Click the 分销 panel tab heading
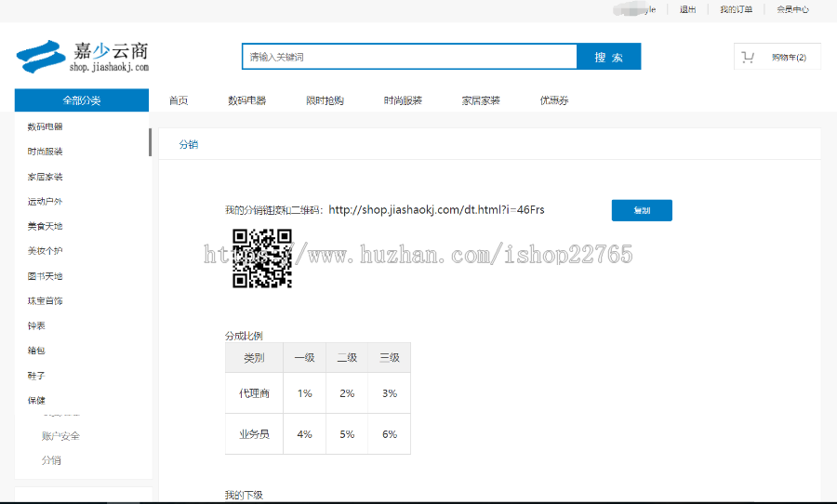This screenshot has height=504, width=837. click(189, 144)
